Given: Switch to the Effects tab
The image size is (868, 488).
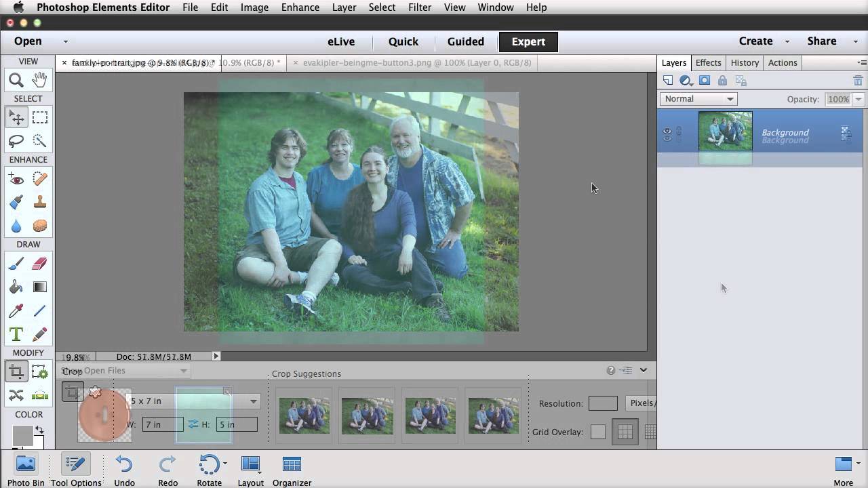Looking at the screenshot, I should (x=709, y=62).
